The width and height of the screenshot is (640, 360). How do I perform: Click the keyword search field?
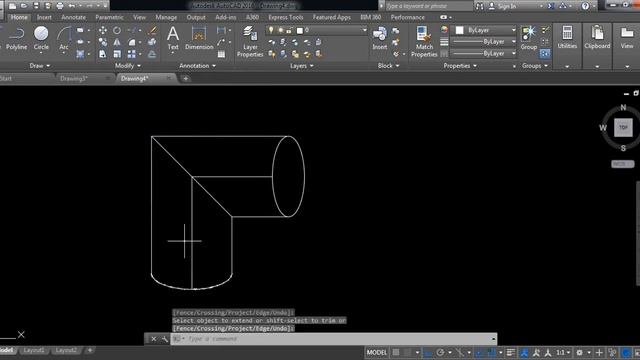[429, 6]
